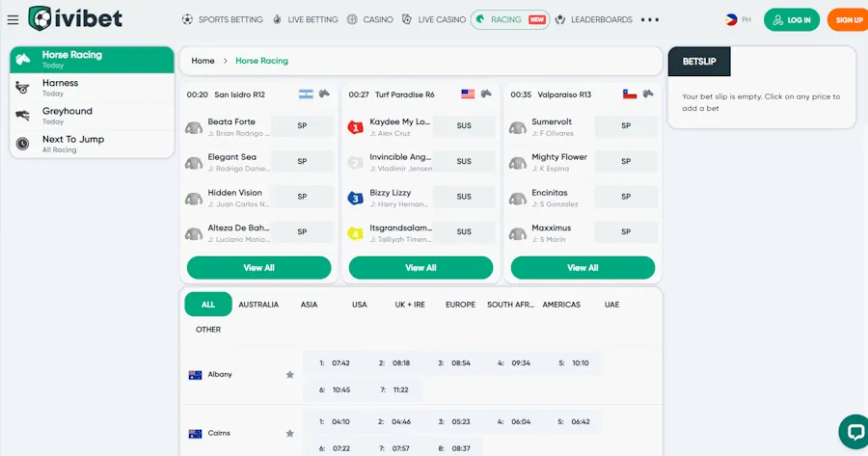The height and width of the screenshot is (456, 868).
Task: Select Horse Racing in the sidebar
Action: point(92,60)
